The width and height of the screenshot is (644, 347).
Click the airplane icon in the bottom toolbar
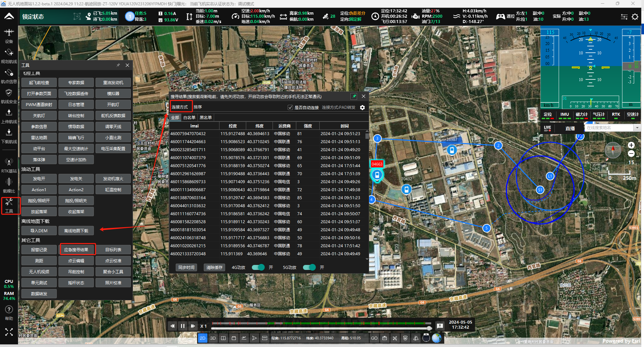coord(395,338)
